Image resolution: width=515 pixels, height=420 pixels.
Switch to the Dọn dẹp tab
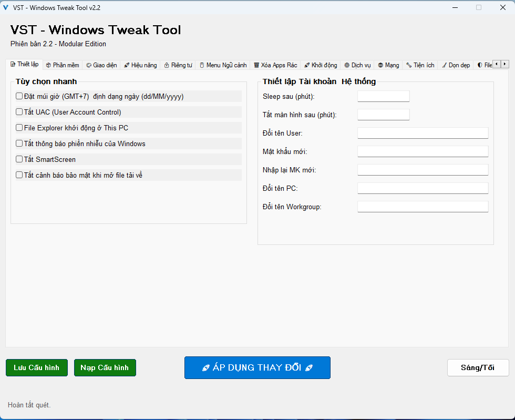456,65
